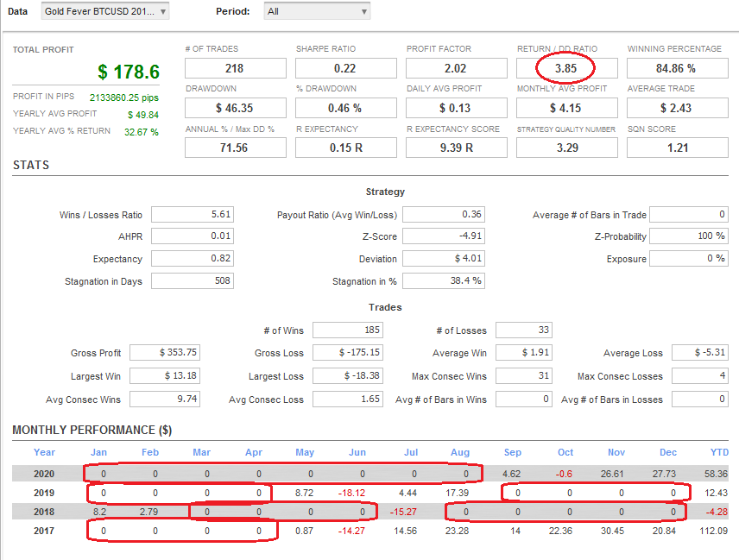Select the Winning Percentage value 84.86 %
The width and height of the screenshot is (739, 560).
tap(677, 68)
